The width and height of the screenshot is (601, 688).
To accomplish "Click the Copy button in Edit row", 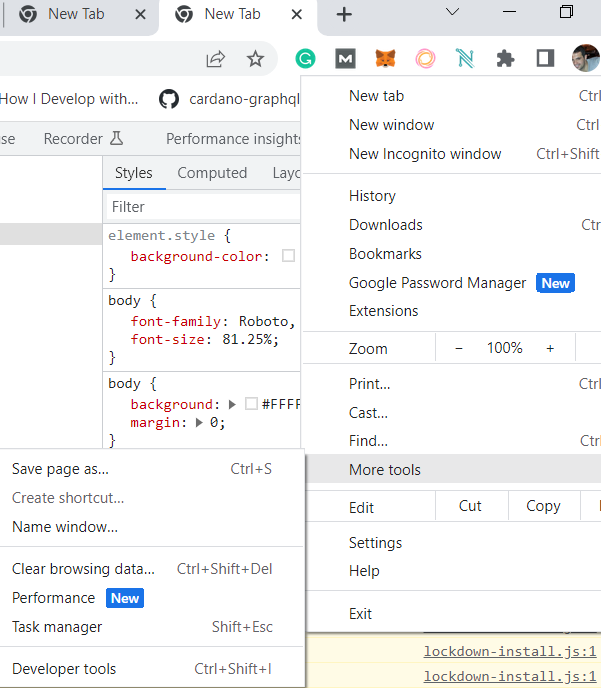I will [x=543, y=506].
